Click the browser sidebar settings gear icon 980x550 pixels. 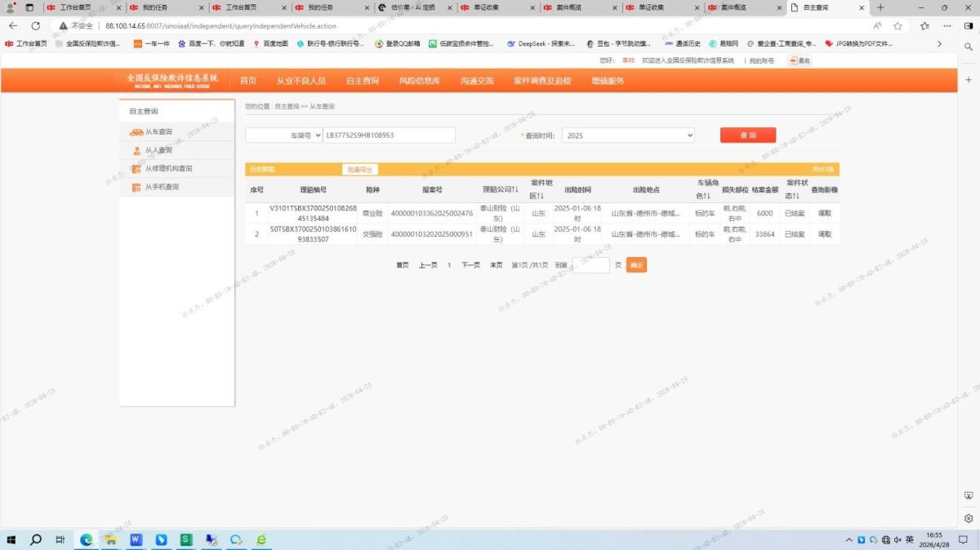pyautogui.click(x=969, y=518)
